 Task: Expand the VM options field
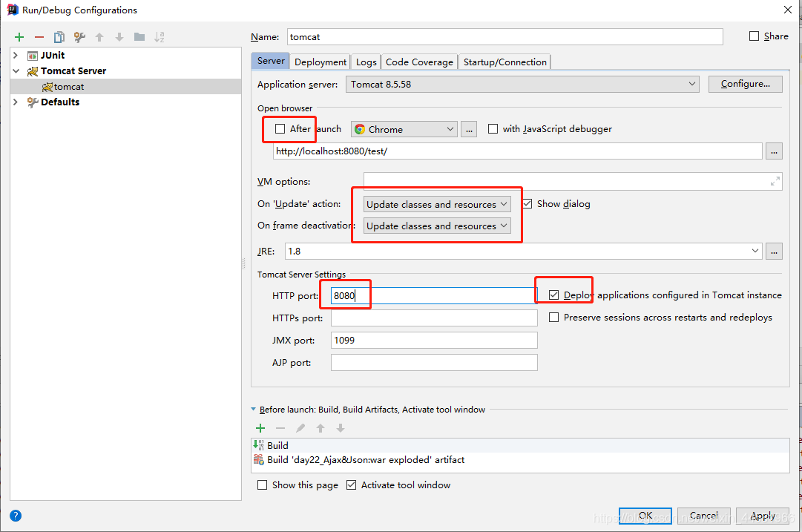(775, 181)
